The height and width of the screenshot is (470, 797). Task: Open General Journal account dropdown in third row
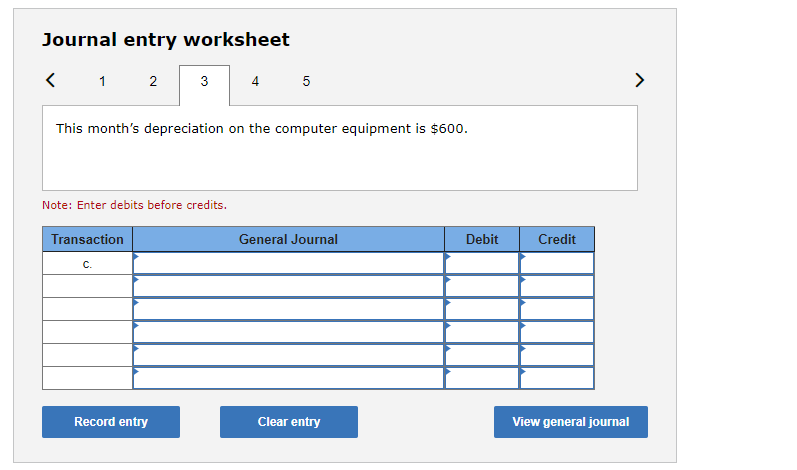point(288,309)
